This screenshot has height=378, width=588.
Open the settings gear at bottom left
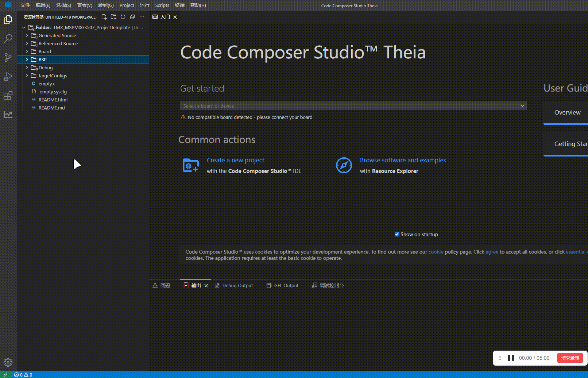pyautogui.click(x=8, y=362)
